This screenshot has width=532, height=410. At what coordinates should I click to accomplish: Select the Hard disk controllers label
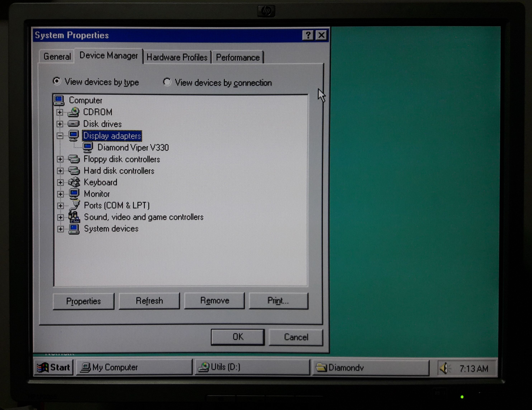coord(119,170)
